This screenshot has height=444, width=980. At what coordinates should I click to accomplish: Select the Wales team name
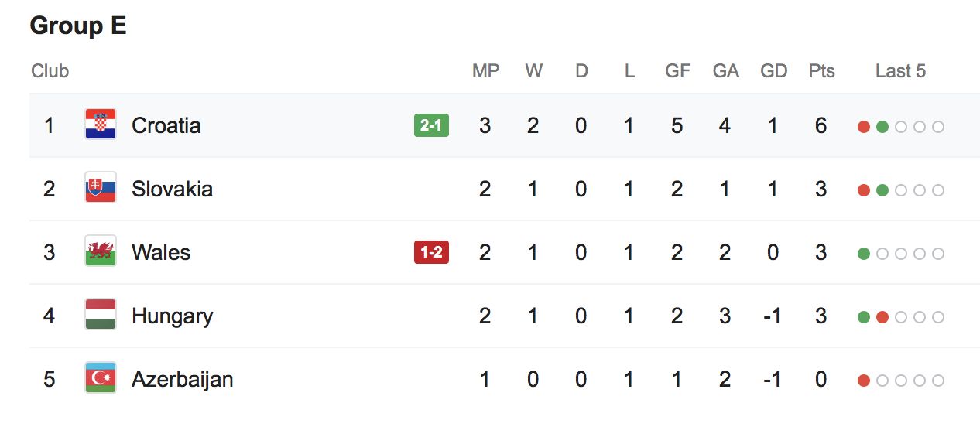[161, 252]
